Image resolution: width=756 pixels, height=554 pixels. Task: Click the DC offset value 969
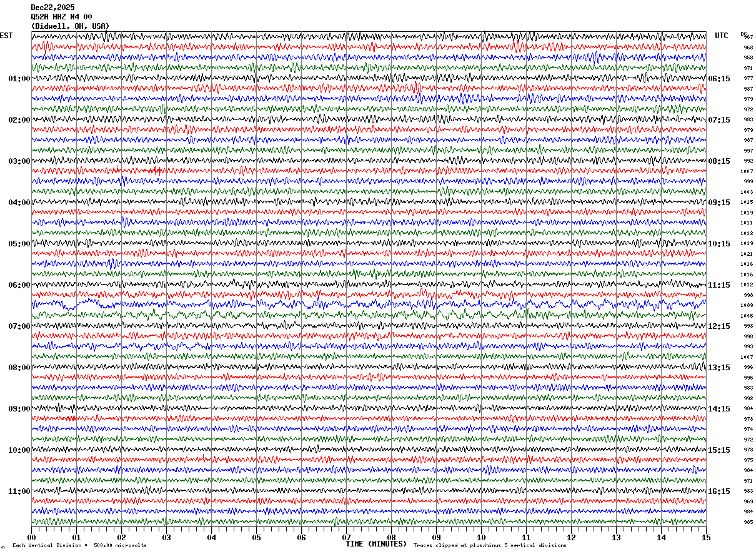748,501
